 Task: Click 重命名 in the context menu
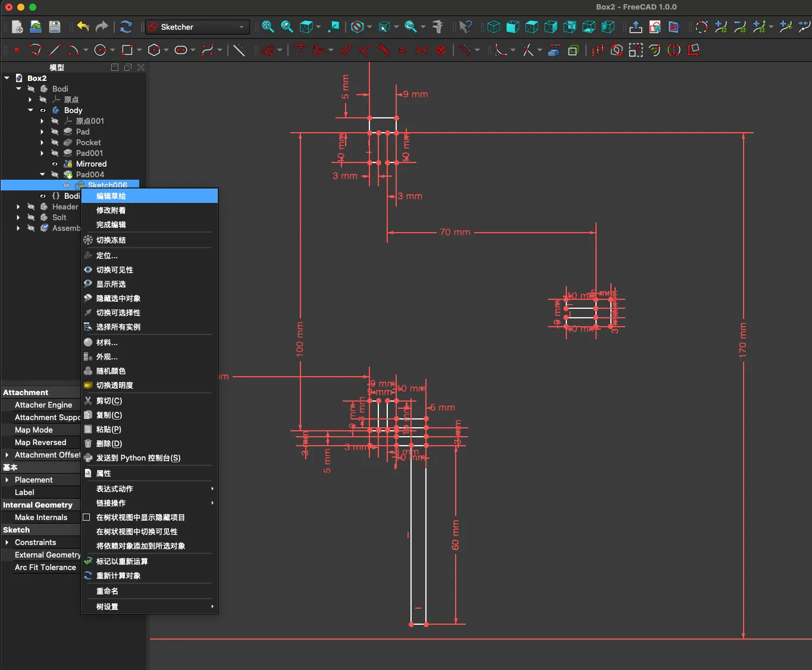[107, 591]
